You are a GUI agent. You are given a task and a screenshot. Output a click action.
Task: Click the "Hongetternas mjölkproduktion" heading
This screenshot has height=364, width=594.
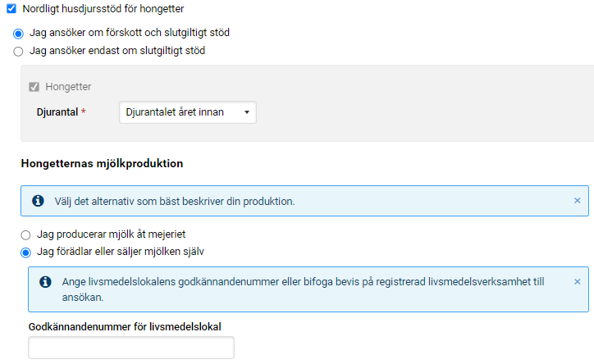(102, 163)
